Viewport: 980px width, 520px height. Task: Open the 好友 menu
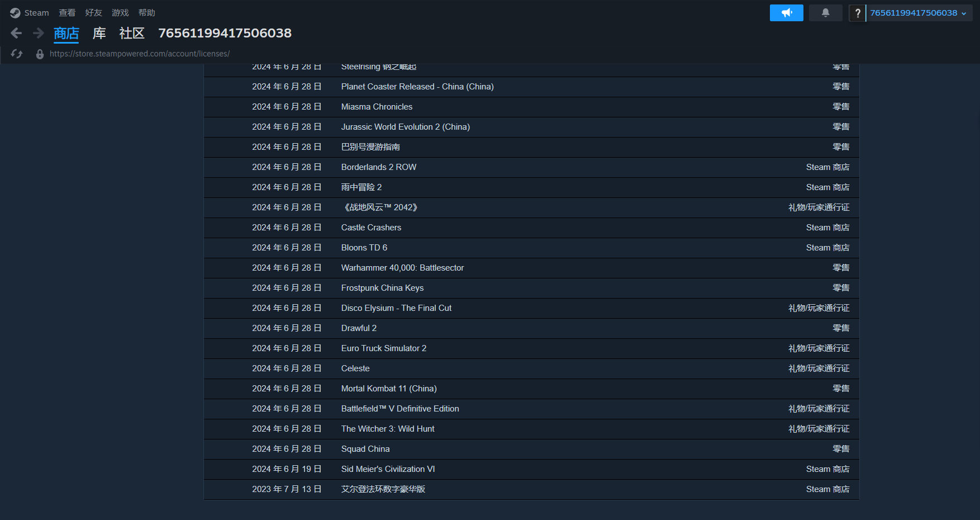coord(93,13)
